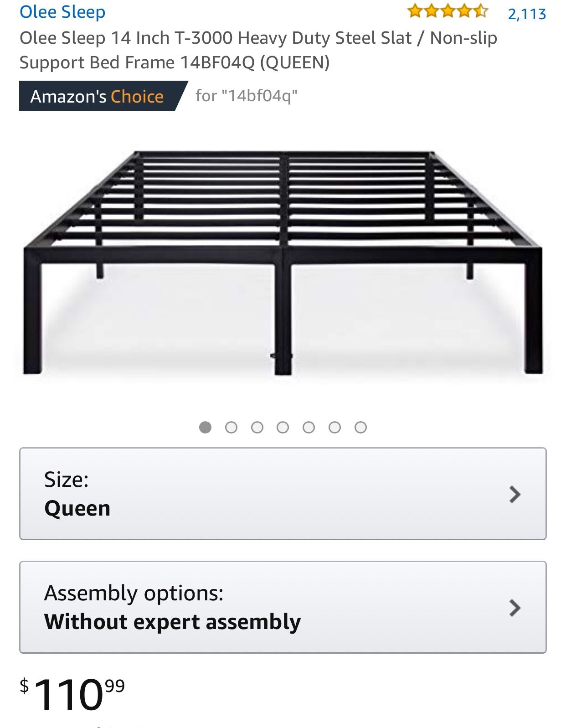Tap the Without expert assembly label
Screen dimensions: 566x728
[173, 622]
